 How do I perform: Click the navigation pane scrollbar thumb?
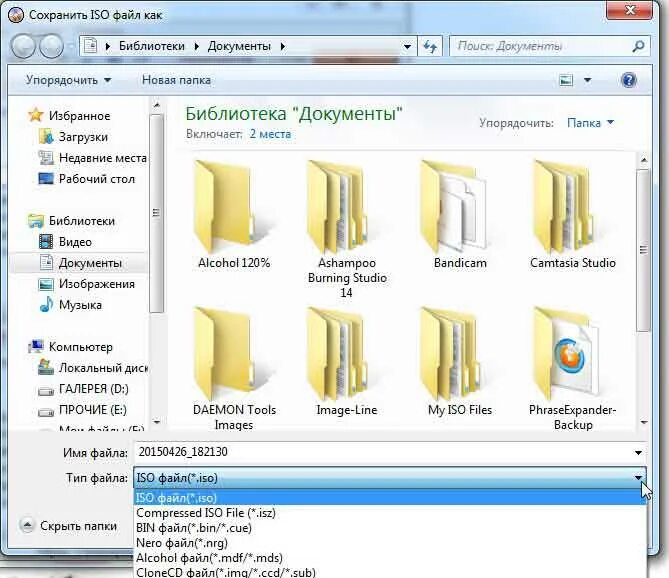tap(157, 213)
